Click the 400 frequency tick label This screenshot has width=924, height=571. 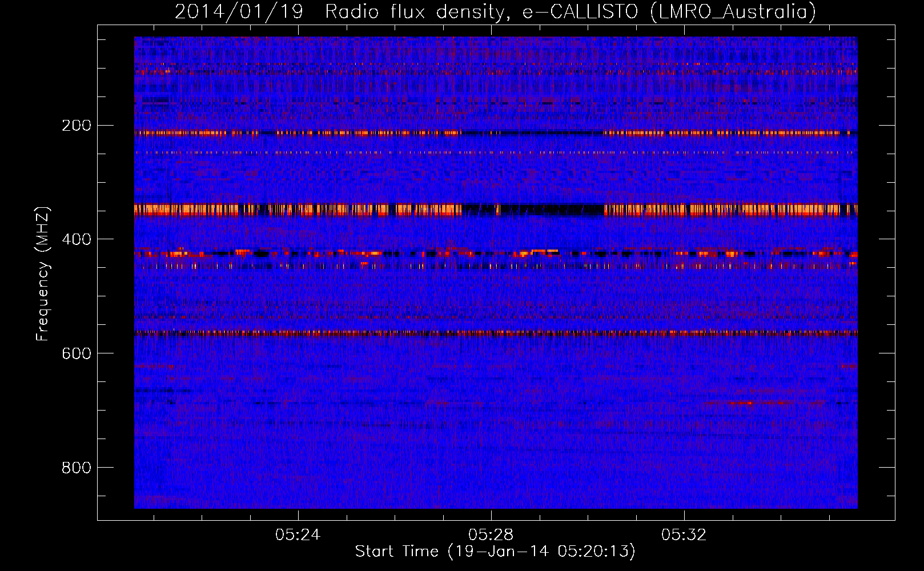pyautogui.click(x=77, y=240)
